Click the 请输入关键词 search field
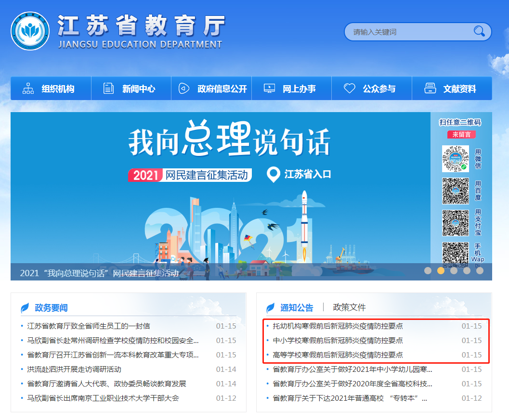509x420 pixels. [409, 32]
